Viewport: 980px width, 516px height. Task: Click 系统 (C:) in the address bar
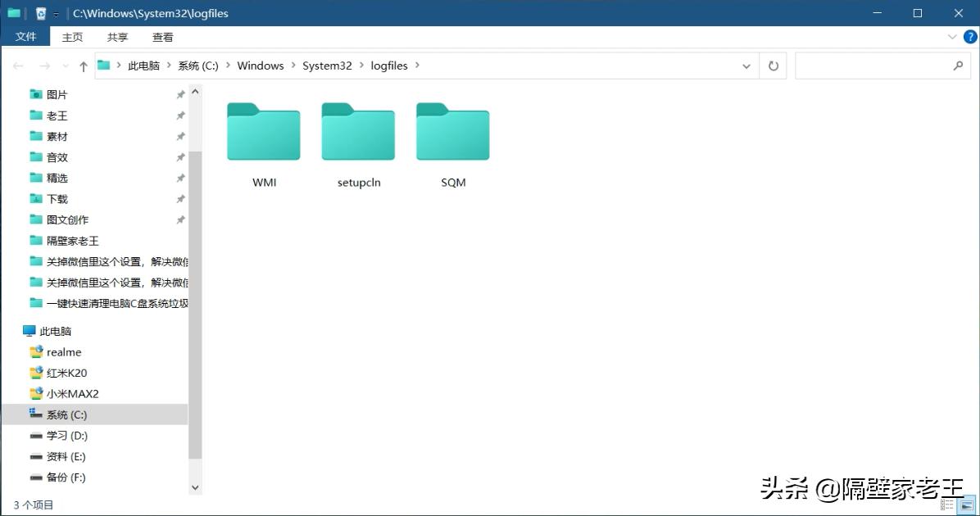coord(198,66)
